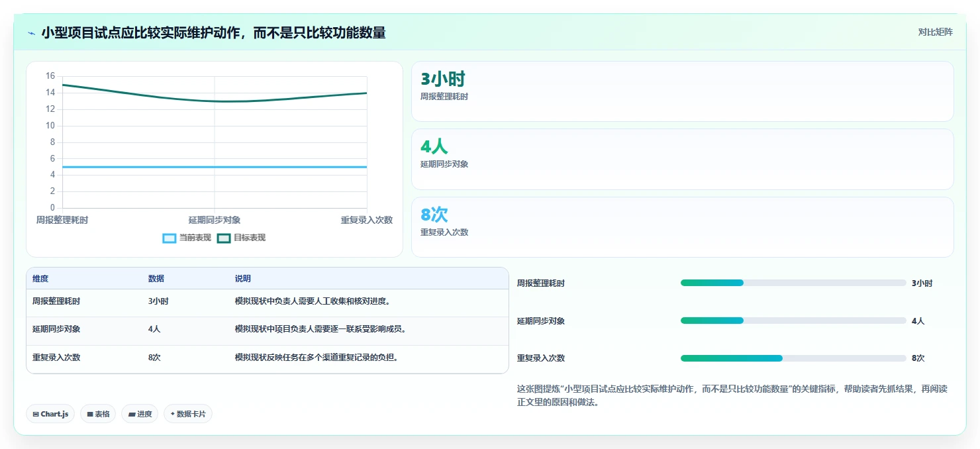Screen dimensions: 980x449
Task: Select the 表格 tag
Action: 98,414
